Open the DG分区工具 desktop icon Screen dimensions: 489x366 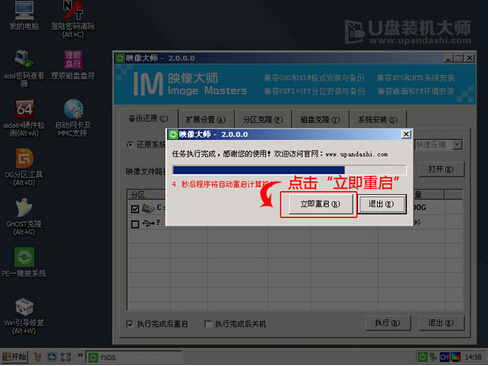24,158
